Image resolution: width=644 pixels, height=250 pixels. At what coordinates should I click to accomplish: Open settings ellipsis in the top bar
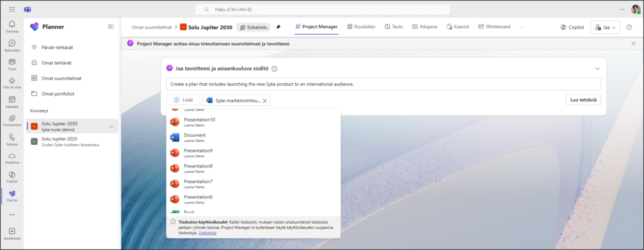[622, 9]
